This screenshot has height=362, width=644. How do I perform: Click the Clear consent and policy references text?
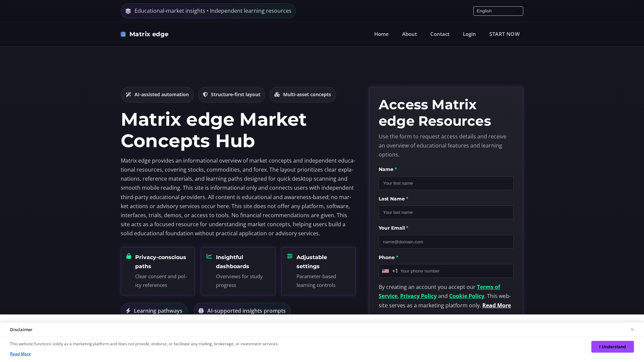pos(161,281)
